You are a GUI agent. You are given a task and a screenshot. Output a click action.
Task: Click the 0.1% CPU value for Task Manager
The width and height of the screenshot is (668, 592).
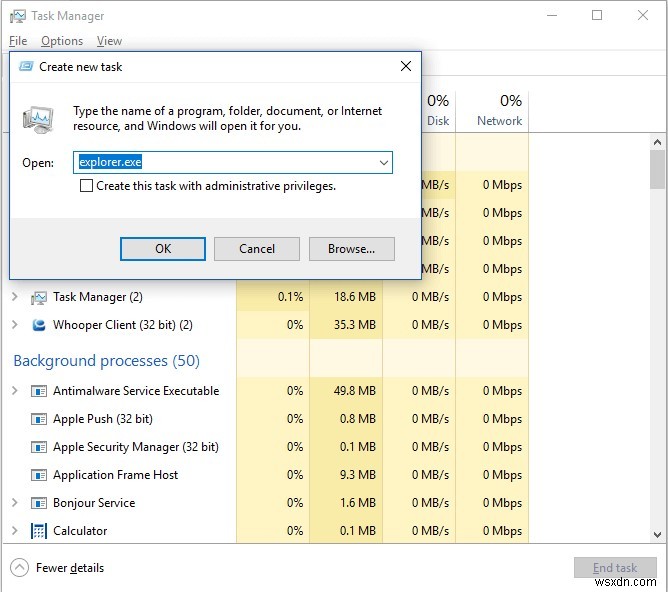click(290, 296)
